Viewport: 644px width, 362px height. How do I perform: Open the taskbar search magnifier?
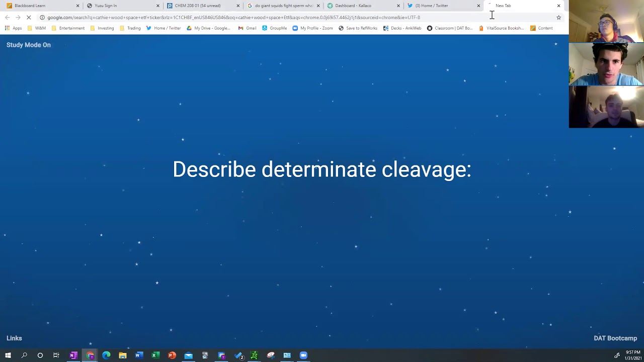pyautogui.click(x=24, y=355)
